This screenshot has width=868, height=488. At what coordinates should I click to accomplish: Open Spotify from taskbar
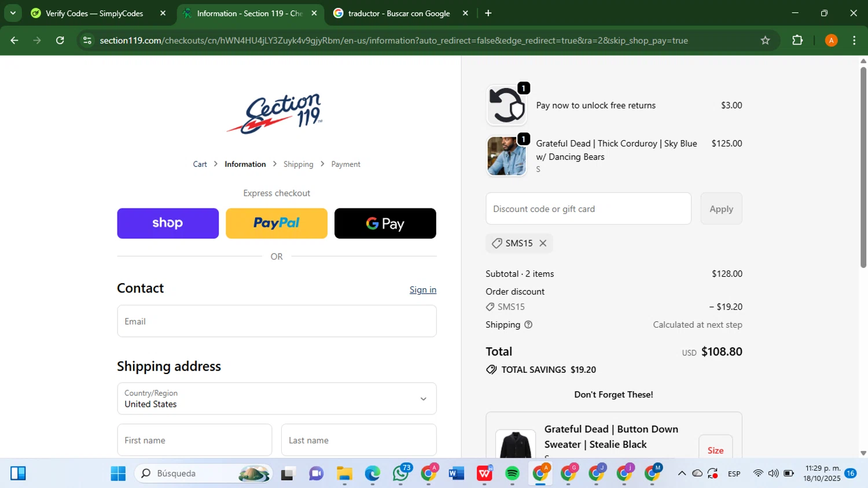pyautogui.click(x=512, y=474)
